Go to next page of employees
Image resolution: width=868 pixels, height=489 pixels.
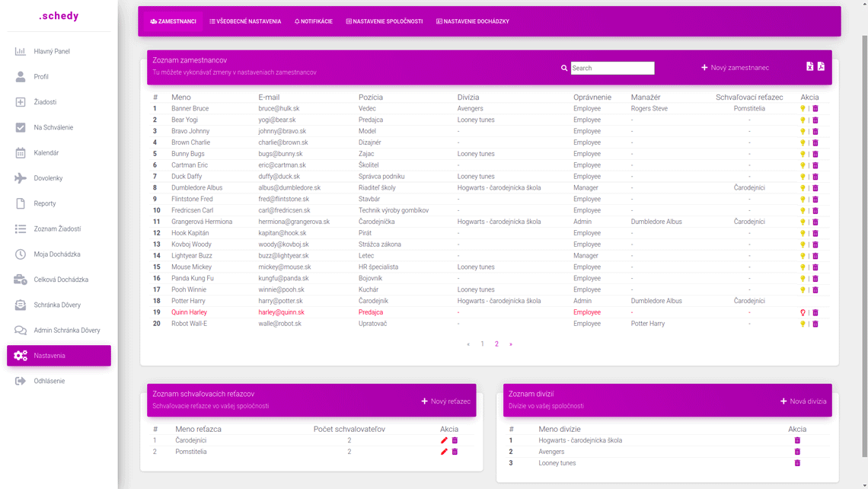tap(511, 344)
